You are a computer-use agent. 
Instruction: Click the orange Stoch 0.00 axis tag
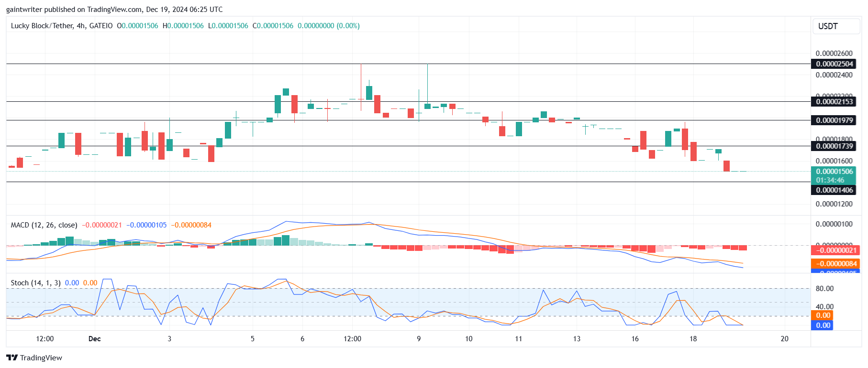tap(822, 315)
